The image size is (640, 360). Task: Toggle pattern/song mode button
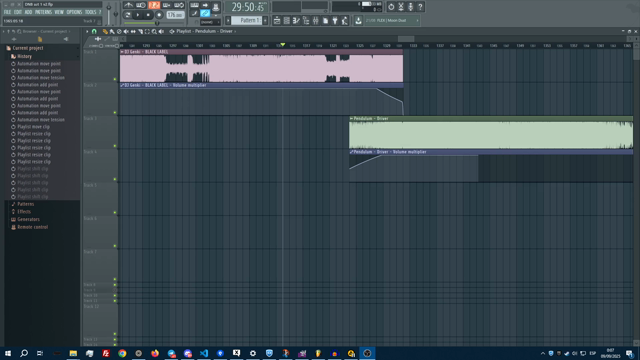(x=128, y=15)
